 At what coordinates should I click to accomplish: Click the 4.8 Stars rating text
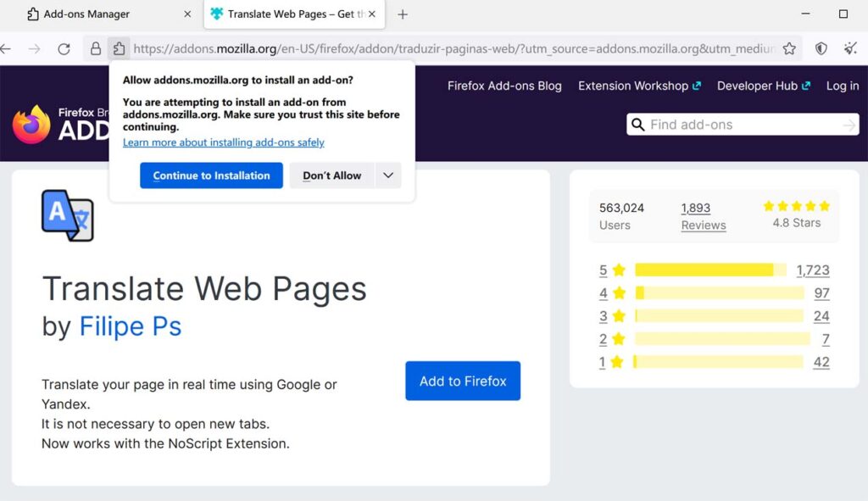point(797,223)
